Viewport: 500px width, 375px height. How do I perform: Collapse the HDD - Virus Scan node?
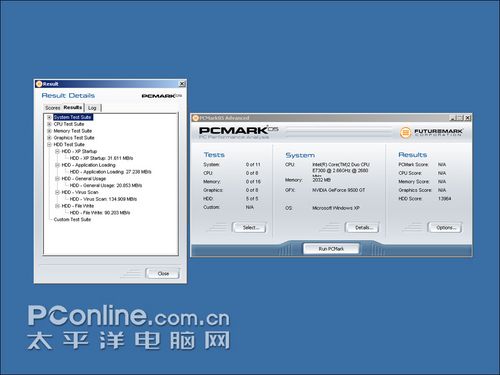click(57, 192)
